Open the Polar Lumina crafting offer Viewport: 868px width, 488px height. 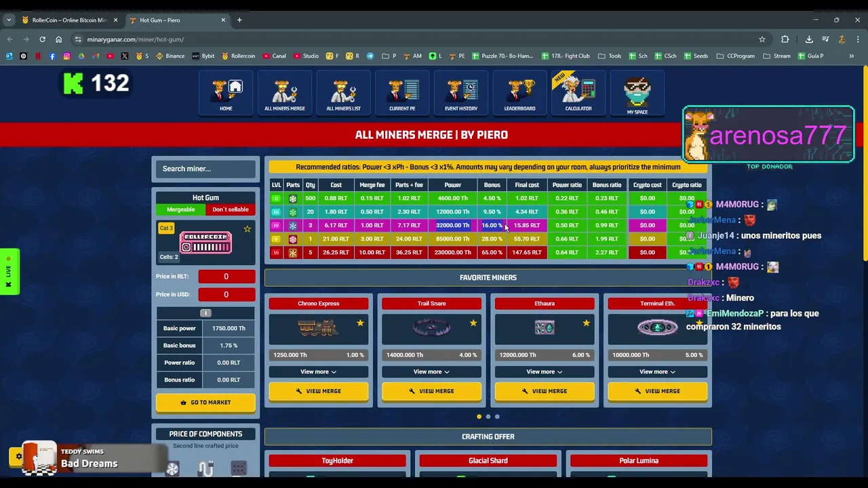(x=639, y=461)
